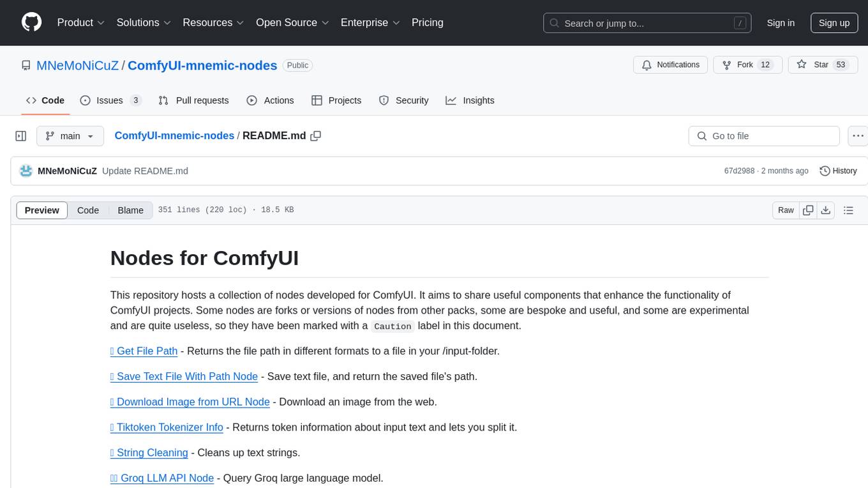868x488 pixels.
Task: Open the Security tab
Action: (x=403, y=100)
